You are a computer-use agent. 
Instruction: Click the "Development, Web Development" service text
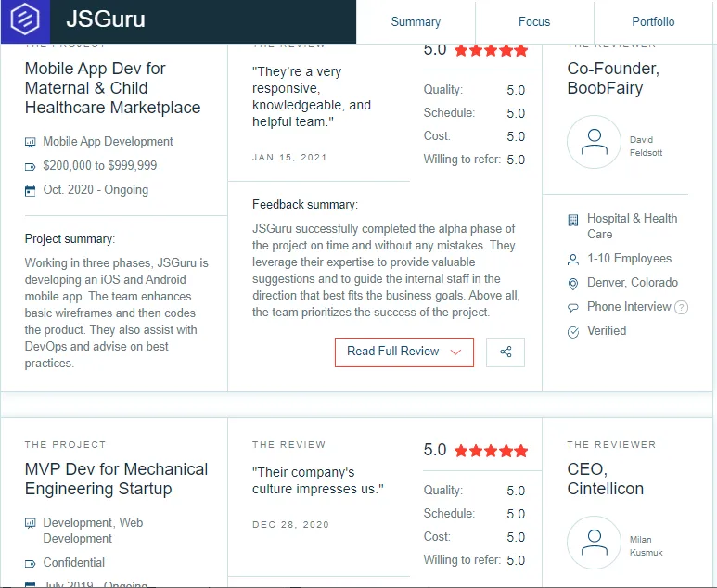pos(93,530)
